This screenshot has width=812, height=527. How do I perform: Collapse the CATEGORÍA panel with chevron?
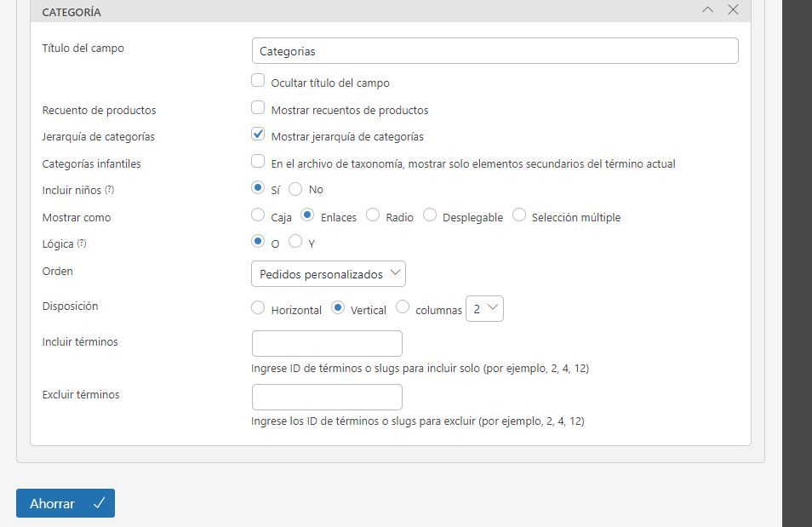(x=707, y=10)
